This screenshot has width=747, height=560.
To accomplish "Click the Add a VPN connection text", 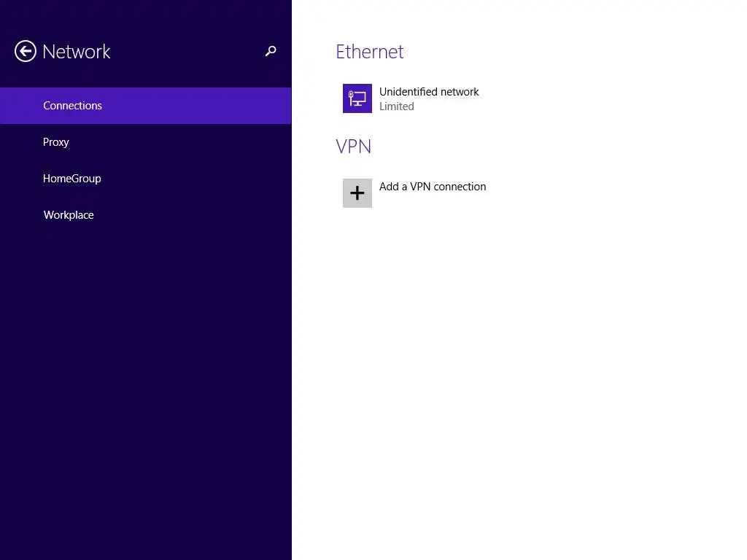I will coord(433,187).
